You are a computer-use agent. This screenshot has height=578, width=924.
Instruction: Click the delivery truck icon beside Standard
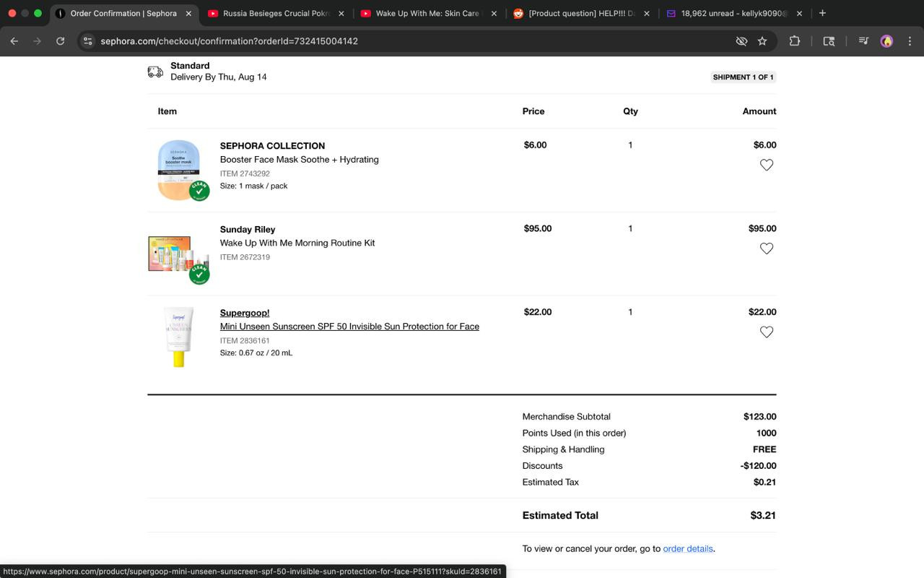click(155, 72)
